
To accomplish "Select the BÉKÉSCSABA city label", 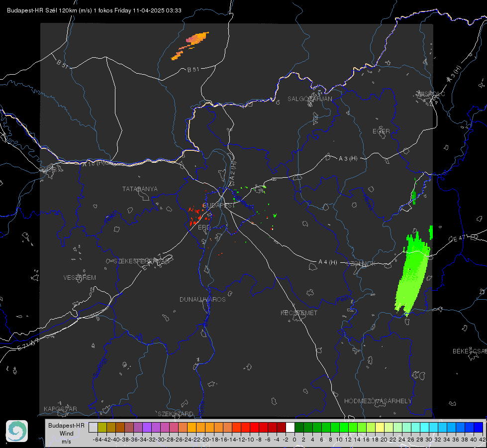I will tap(470, 351).
